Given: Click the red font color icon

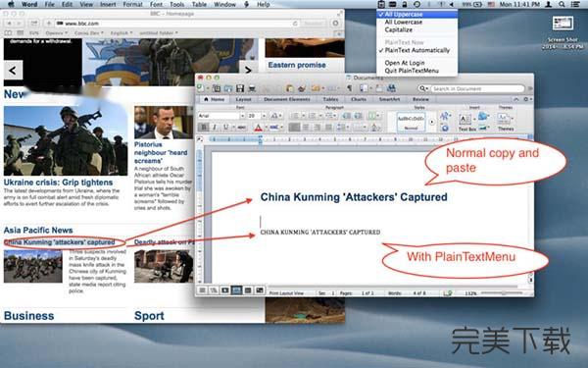Looking at the screenshot, I should 258,128.
